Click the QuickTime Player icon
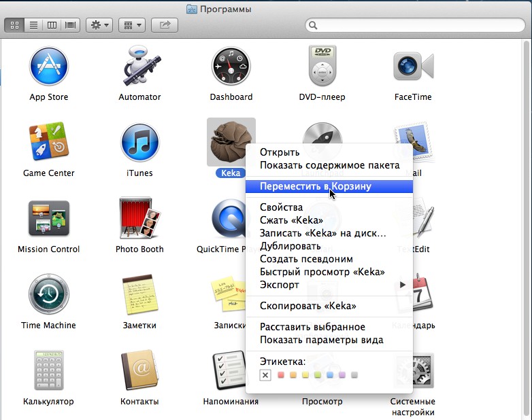The width and height of the screenshot is (532, 420). tap(228, 218)
